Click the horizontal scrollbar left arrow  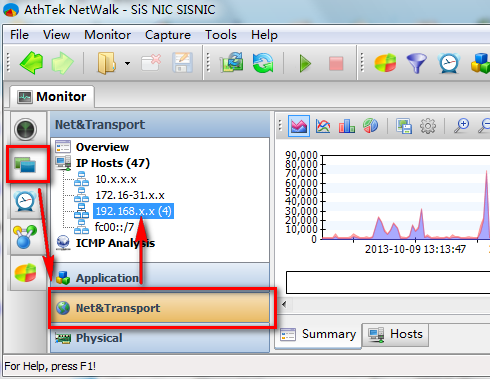point(284,304)
